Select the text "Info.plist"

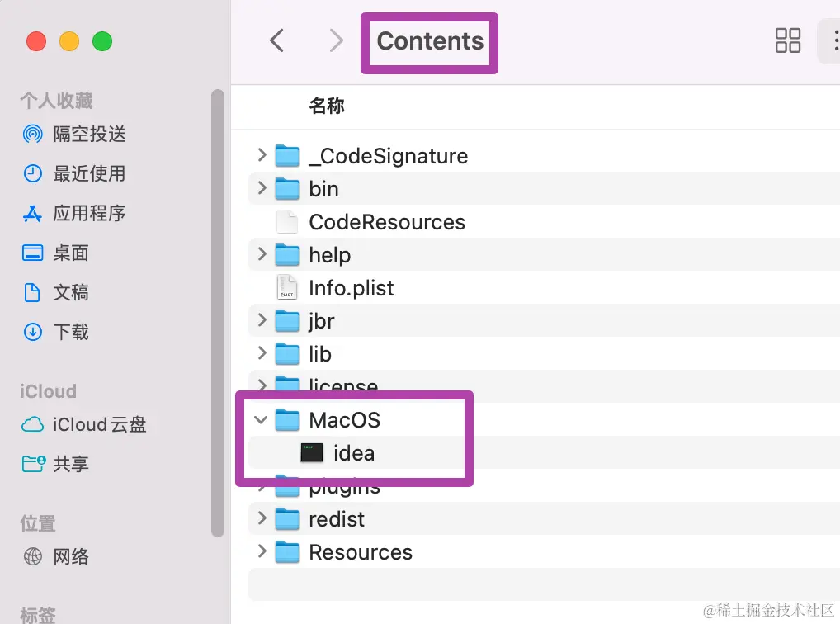pos(351,288)
